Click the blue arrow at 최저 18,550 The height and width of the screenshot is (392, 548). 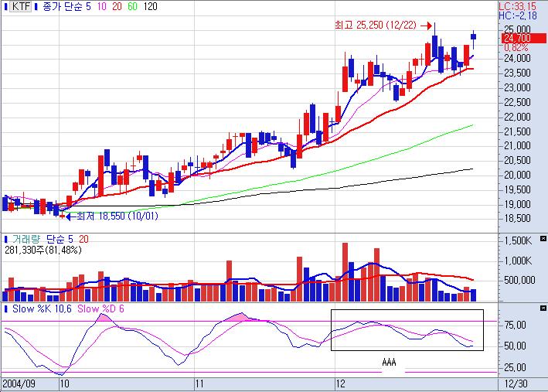[x=68, y=216]
